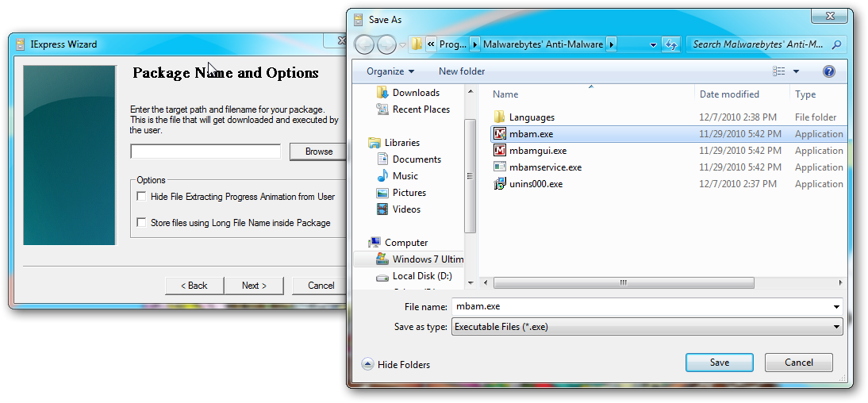Open help with the blue question mark
Image resolution: width=868 pixels, height=403 pixels.
tap(828, 71)
